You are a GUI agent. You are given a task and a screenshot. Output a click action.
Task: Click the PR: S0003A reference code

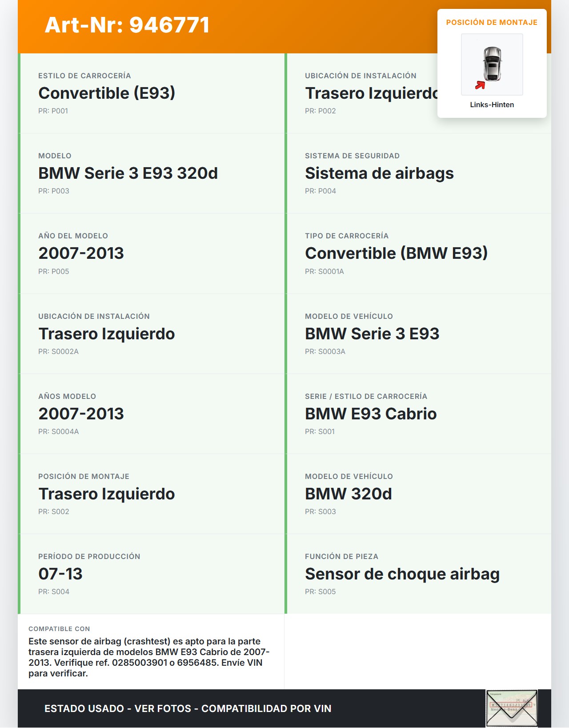pos(325,351)
